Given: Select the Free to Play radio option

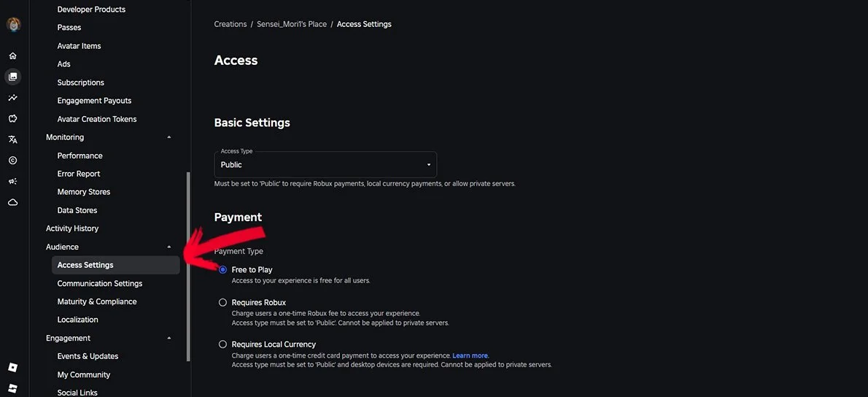Looking at the screenshot, I should tap(222, 269).
